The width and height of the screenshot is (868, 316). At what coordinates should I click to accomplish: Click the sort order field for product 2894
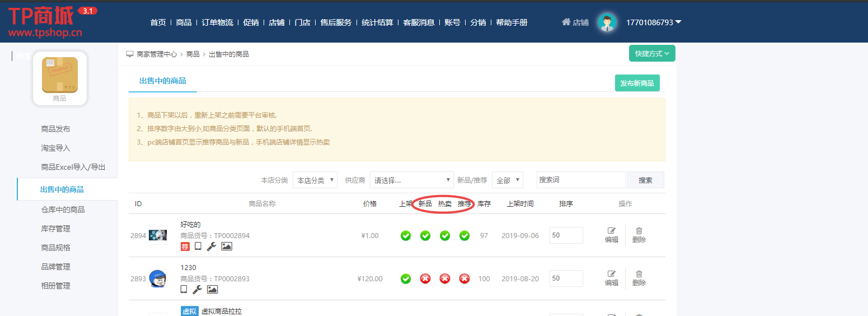click(566, 235)
